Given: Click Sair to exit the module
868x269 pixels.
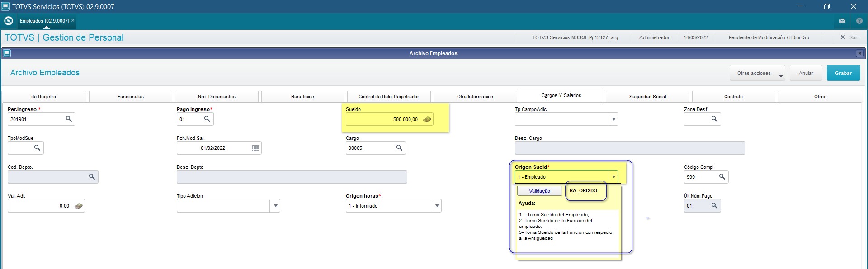Looking at the screenshot, I should (x=849, y=37).
